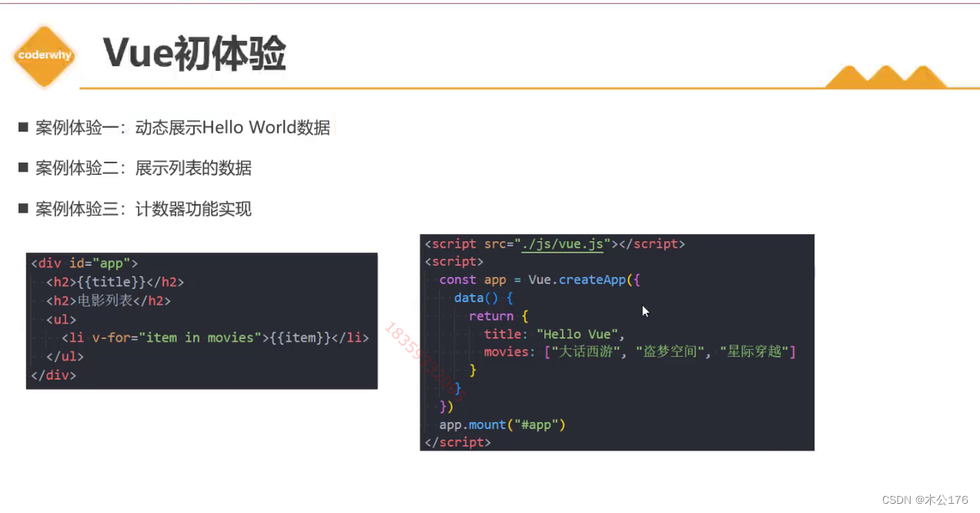Toggle the data() function declaration
This screenshot has height=513, width=980.
pyautogui.click(x=476, y=297)
